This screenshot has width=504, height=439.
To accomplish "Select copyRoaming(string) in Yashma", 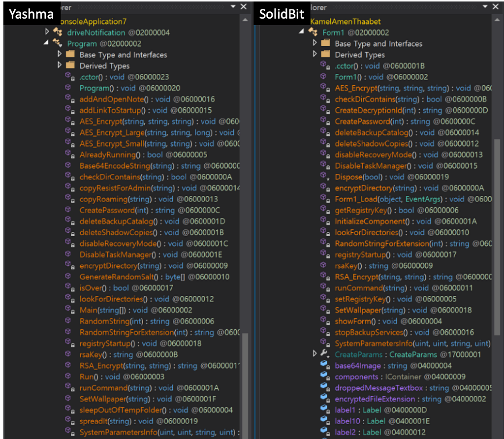I will point(149,199).
